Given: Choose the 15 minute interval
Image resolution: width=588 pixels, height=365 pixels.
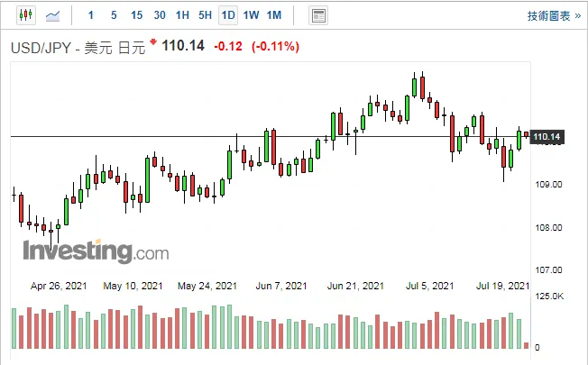Looking at the screenshot, I should click(136, 15).
